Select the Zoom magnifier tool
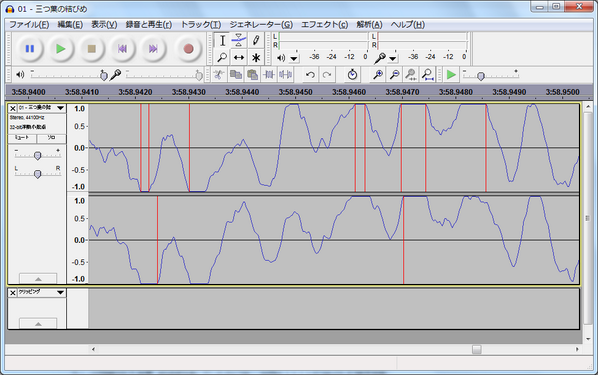This screenshot has height=375, width=598. [222, 57]
